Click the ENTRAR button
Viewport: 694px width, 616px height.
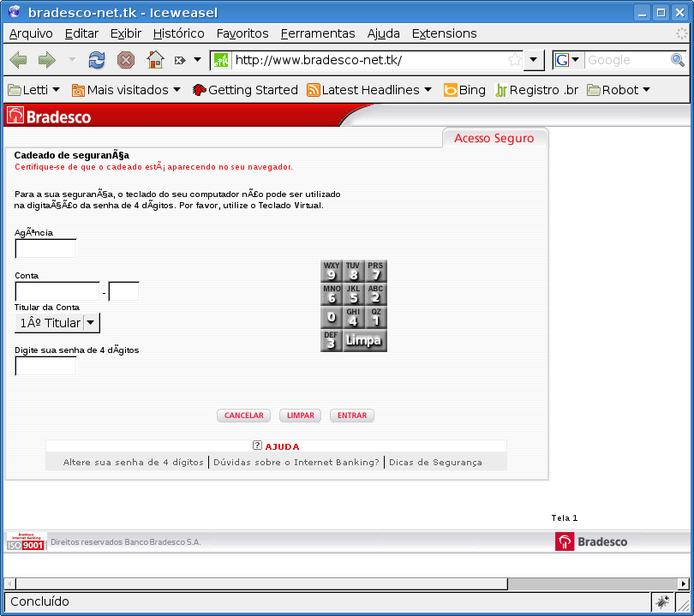352,416
